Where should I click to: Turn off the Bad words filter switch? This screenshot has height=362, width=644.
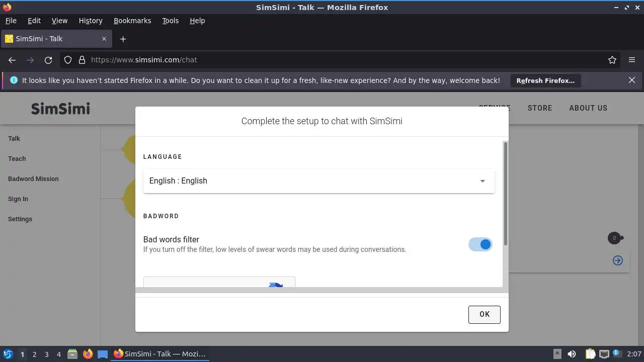click(480, 244)
